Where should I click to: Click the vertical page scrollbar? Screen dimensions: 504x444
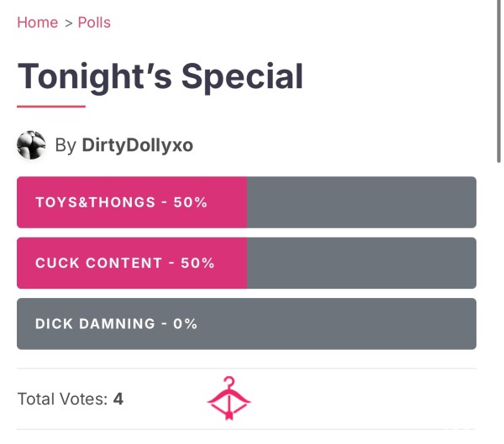coord(498,82)
